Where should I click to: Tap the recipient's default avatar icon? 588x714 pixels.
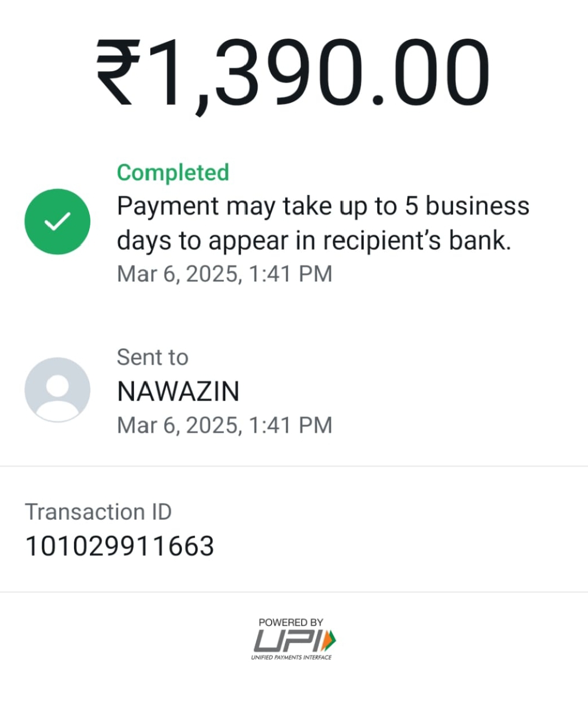[x=57, y=390]
